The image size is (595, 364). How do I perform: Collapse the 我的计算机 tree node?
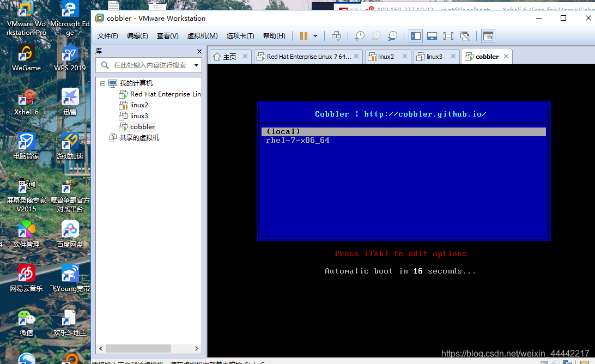pos(102,83)
